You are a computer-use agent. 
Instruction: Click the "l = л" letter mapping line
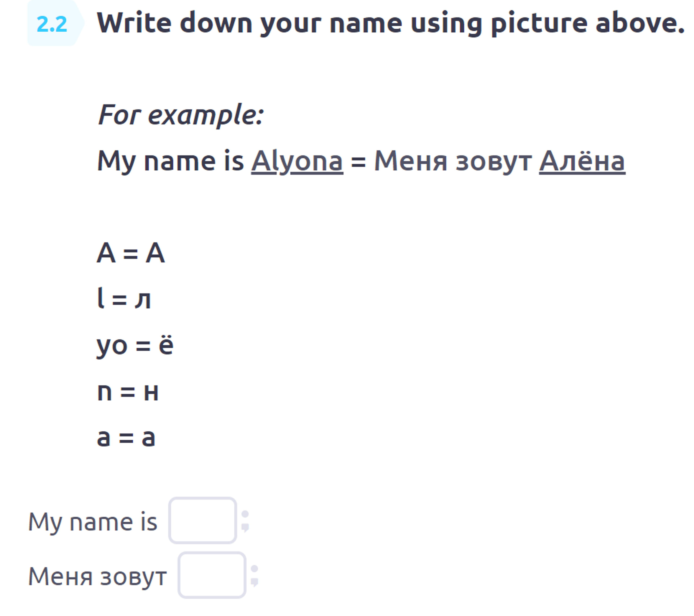(x=124, y=299)
